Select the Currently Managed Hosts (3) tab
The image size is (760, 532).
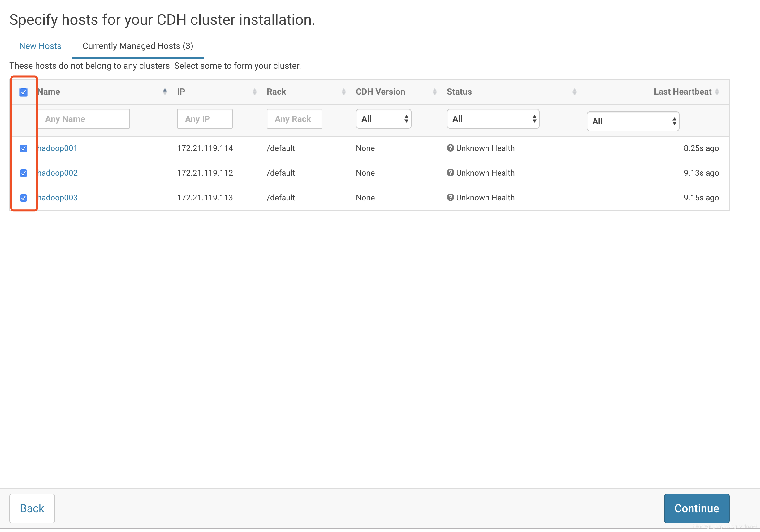tap(138, 46)
